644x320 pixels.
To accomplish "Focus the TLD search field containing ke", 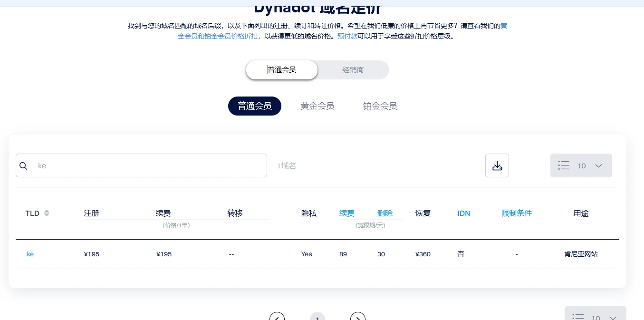I will (x=147, y=166).
